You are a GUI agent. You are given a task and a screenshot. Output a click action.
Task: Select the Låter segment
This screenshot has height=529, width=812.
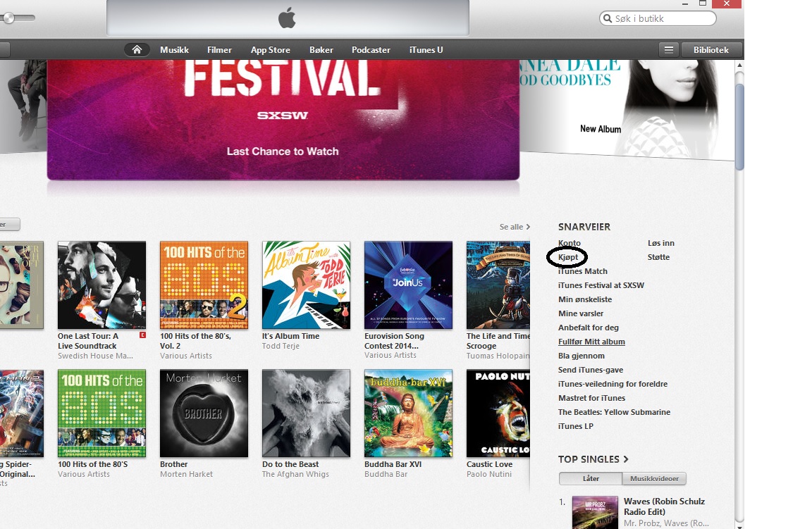pos(591,478)
